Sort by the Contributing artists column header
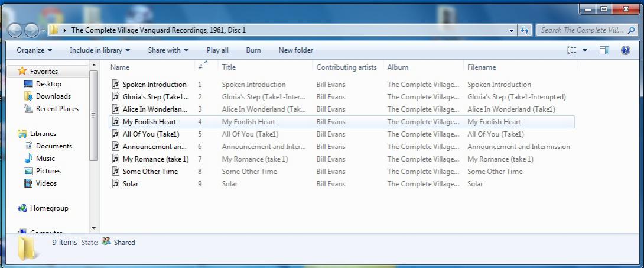 click(346, 67)
